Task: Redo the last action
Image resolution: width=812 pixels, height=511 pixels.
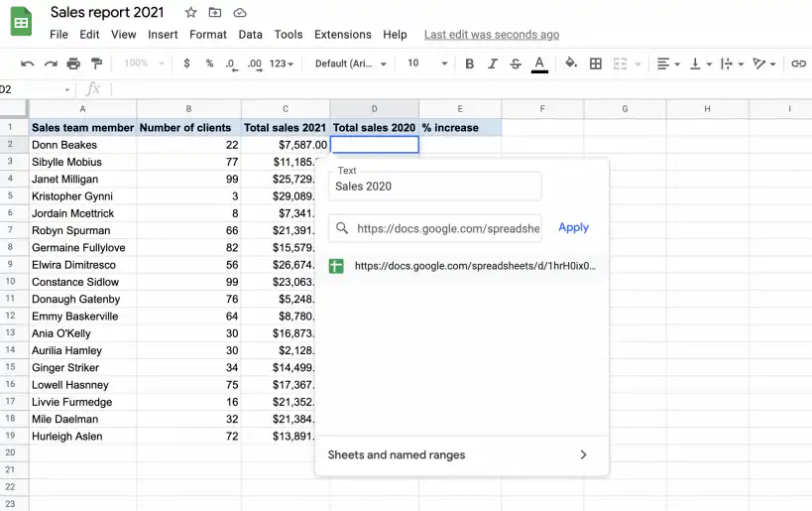Action: pyautogui.click(x=51, y=64)
